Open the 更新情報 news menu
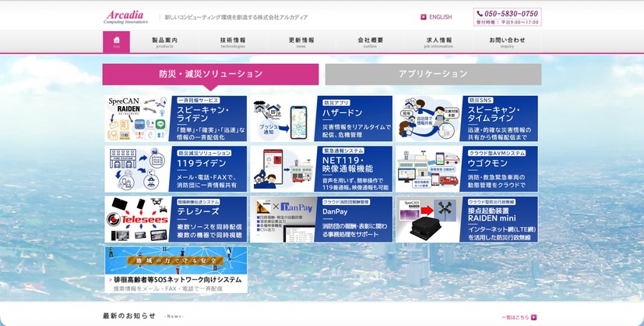The image size is (644, 326). 301,42
